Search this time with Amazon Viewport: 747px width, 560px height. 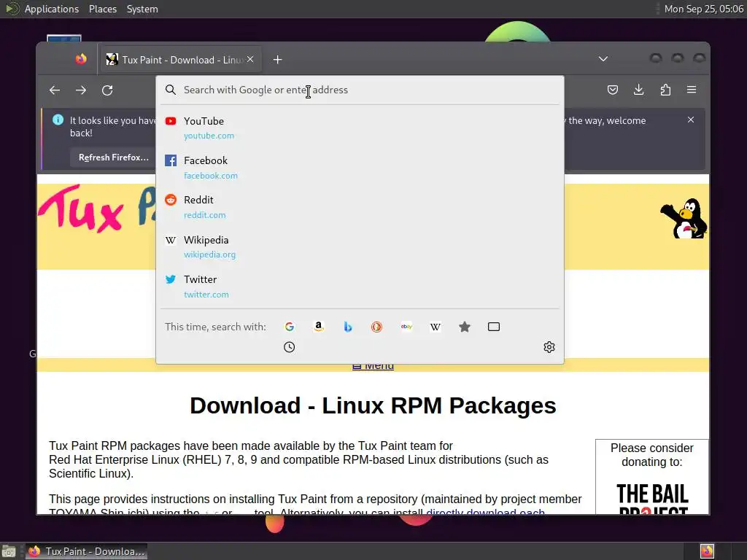pos(319,327)
